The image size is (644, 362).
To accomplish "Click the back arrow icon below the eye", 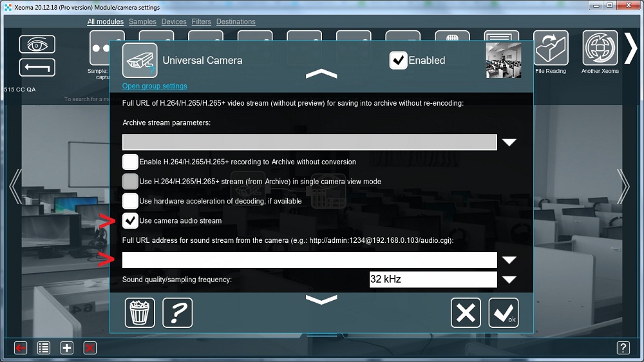I will click(37, 68).
